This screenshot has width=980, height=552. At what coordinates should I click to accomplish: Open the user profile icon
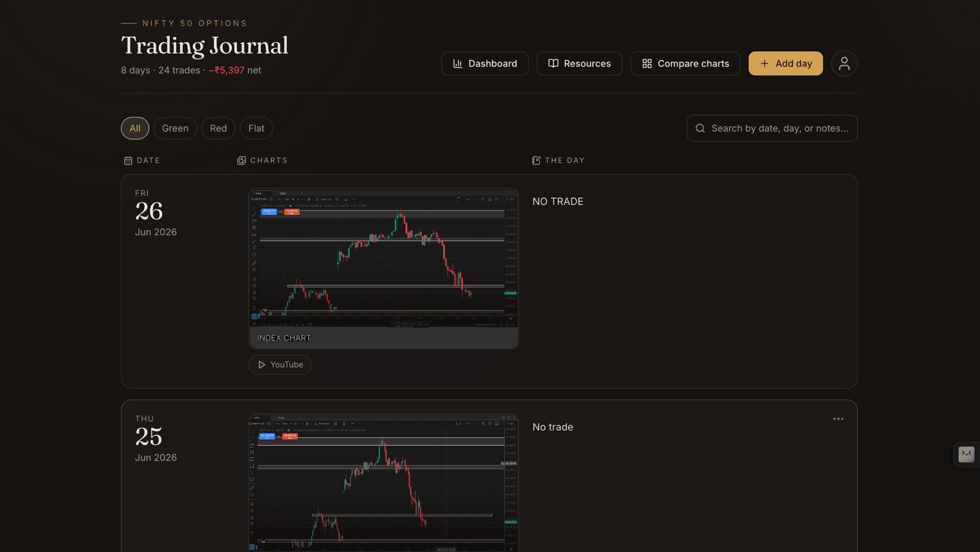844,64
